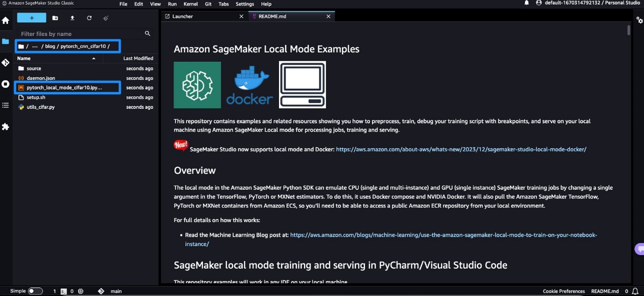Create a new folder with the toolbar icon
Screen dimensions: 644x296
tap(55, 18)
